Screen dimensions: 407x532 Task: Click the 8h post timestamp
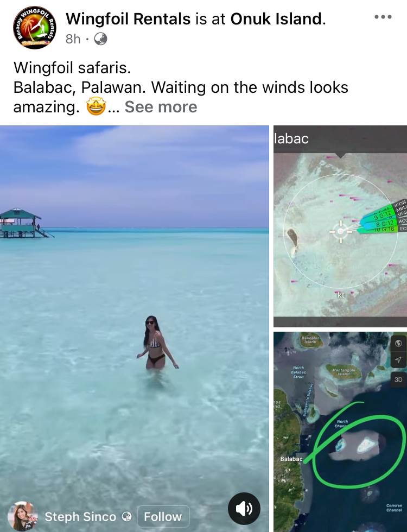(73, 39)
